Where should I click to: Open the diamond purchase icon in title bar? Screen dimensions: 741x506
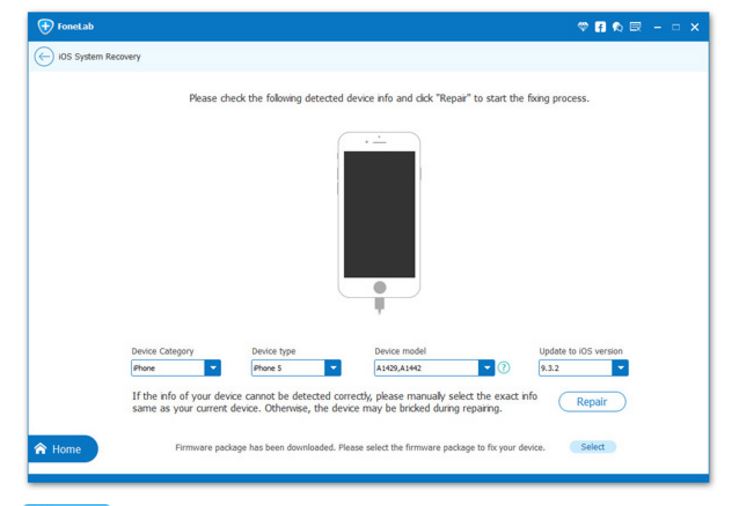coord(583,27)
